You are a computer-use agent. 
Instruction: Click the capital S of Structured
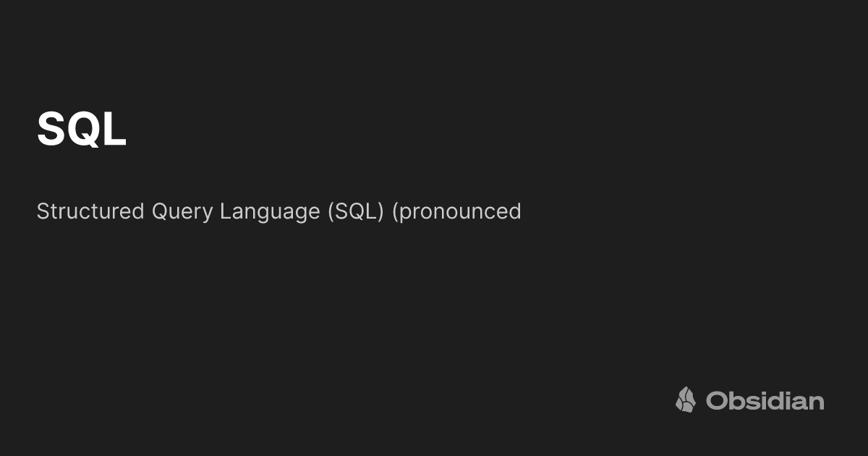click(43, 211)
